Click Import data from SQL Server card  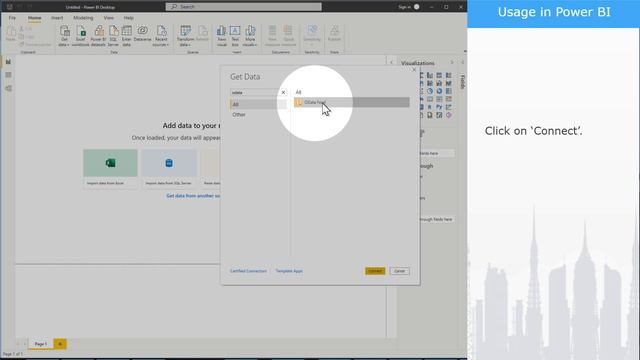(169, 169)
